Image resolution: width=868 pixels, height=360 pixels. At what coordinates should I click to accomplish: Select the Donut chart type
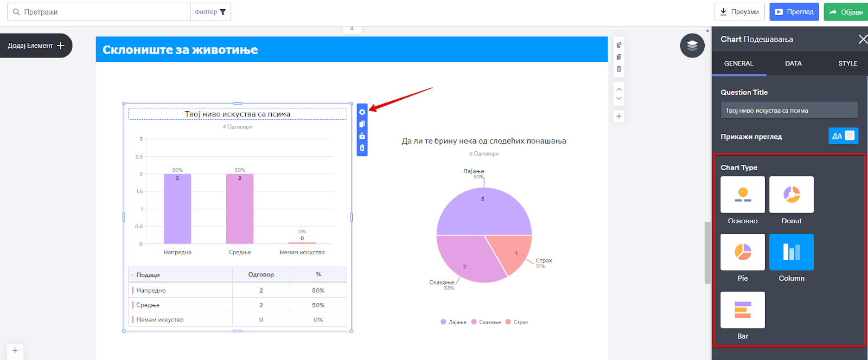(x=792, y=195)
